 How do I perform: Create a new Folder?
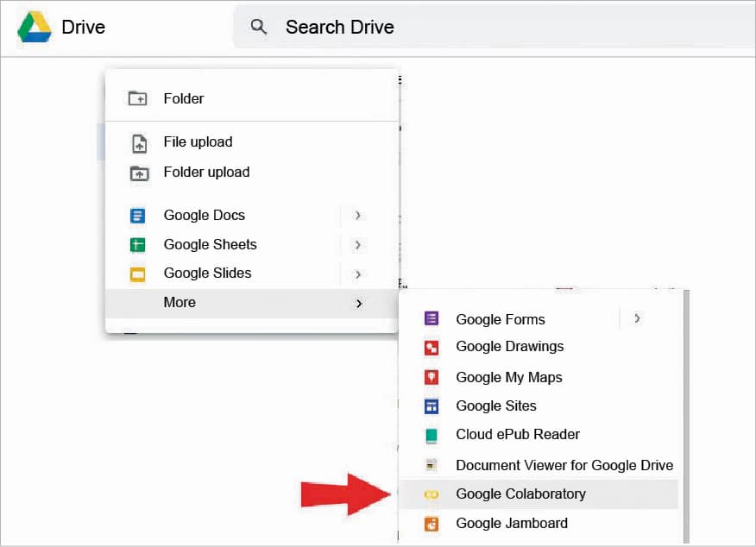click(x=183, y=98)
